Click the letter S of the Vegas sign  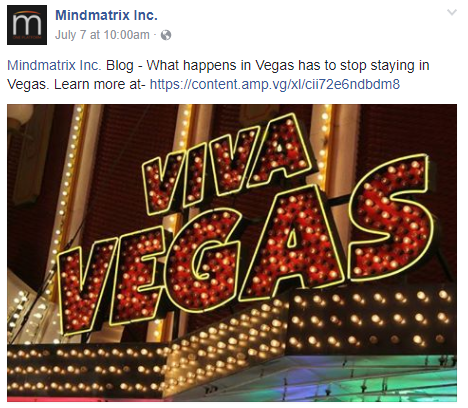click(x=390, y=217)
